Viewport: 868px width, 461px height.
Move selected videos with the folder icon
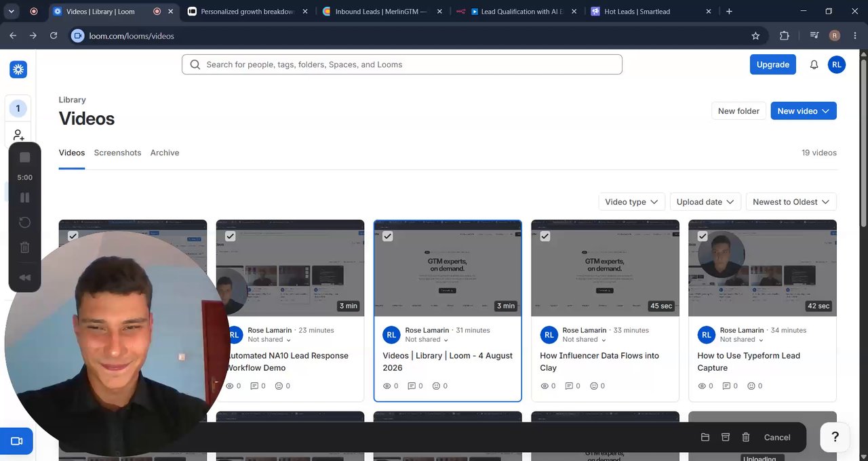705,437
